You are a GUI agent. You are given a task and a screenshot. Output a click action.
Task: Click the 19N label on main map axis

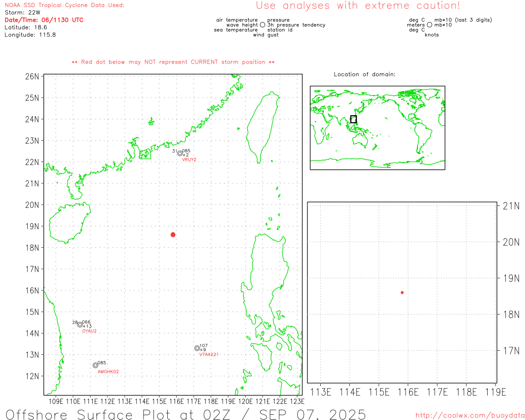[x=32, y=226]
